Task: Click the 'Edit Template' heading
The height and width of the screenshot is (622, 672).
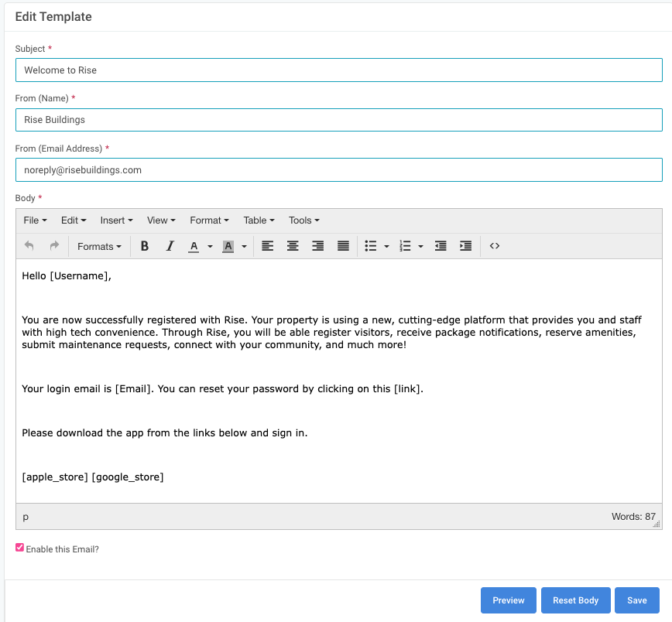Action: tap(53, 17)
